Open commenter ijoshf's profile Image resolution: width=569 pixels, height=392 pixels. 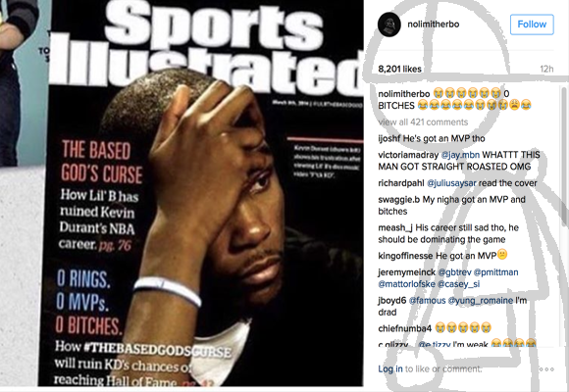click(389, 138)
